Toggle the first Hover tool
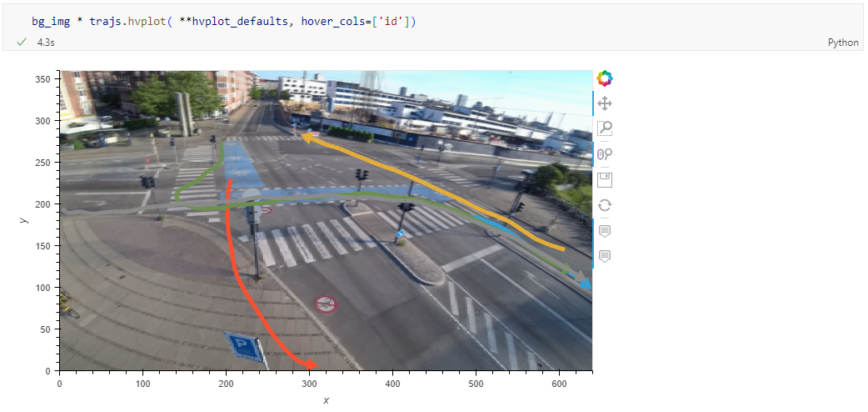The image size is (868, 412). pyautogui.click(x=605, y=230)
